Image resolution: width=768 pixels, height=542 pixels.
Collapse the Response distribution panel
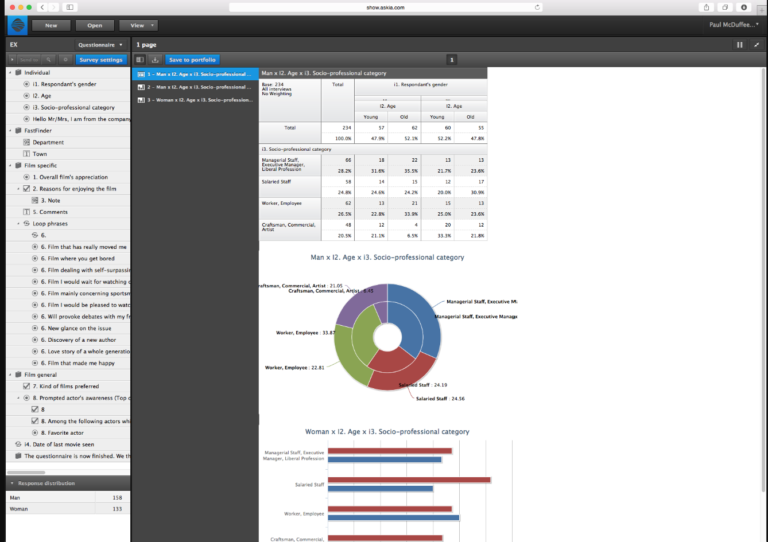coord(12,483)
